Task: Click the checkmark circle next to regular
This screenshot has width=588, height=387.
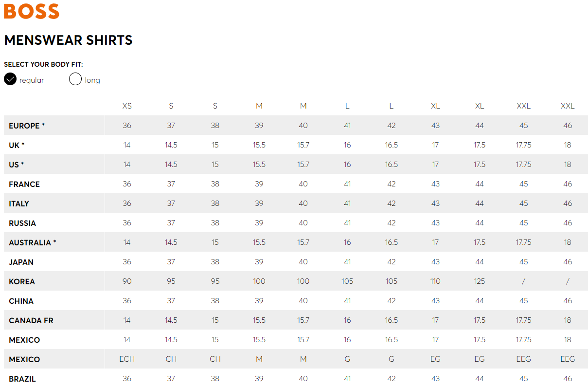Action: click(x=10, y=79)
